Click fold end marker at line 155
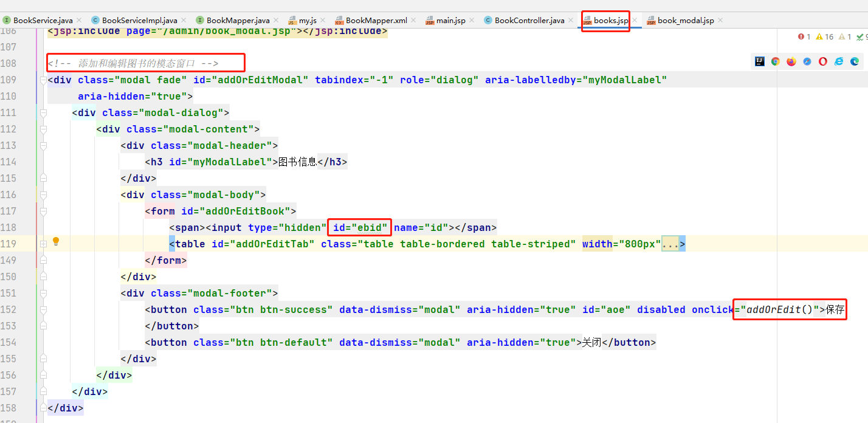868x423 pixels. pyautogui.click(x=43, y=359)
